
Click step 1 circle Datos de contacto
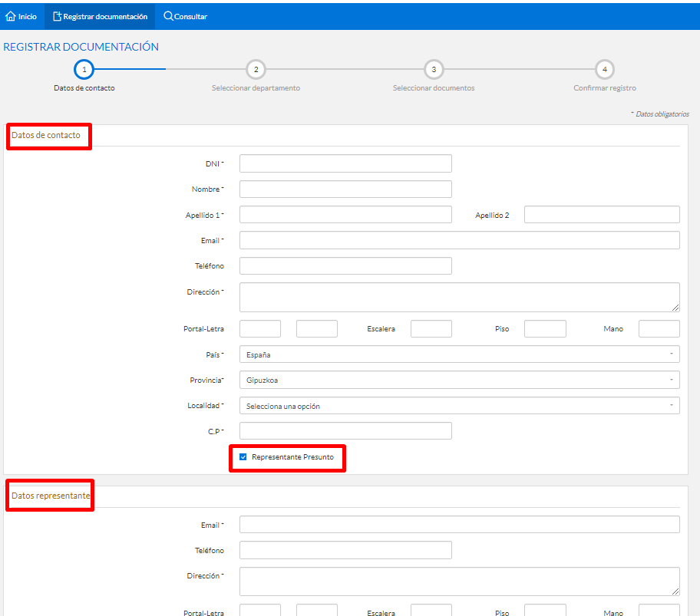point(84,69)
